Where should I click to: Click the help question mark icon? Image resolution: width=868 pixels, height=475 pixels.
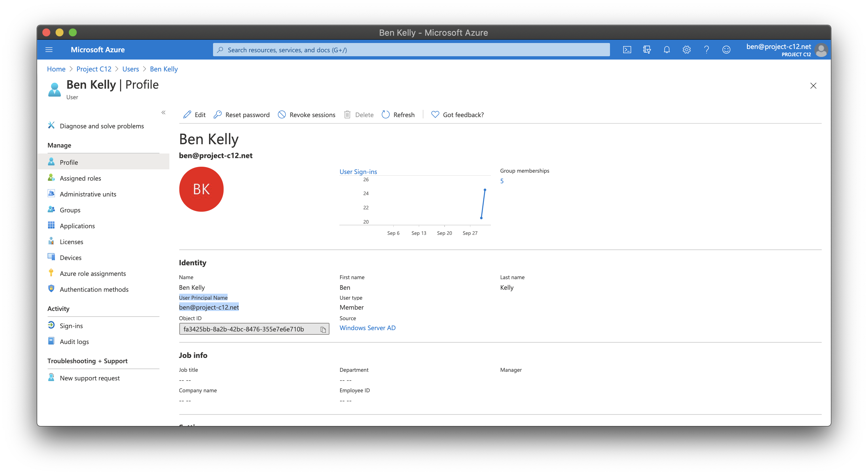pyautogui.click(x=706, y=50)
